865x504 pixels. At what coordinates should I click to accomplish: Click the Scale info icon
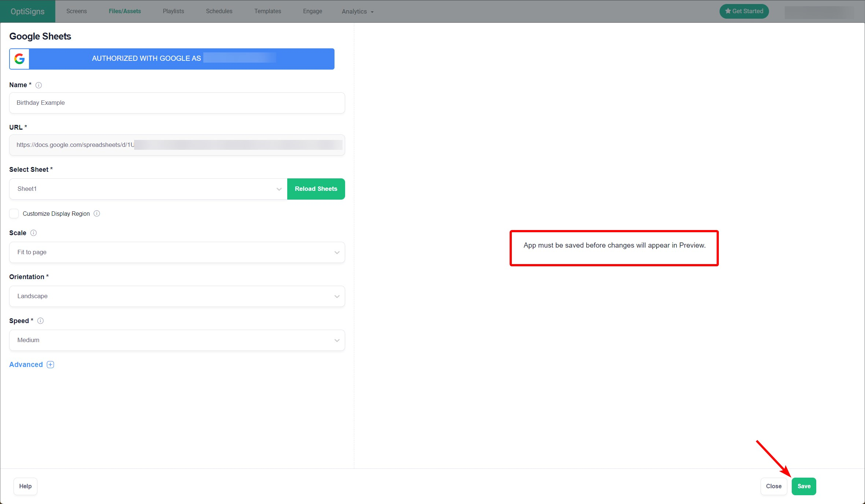pos(33,233)
